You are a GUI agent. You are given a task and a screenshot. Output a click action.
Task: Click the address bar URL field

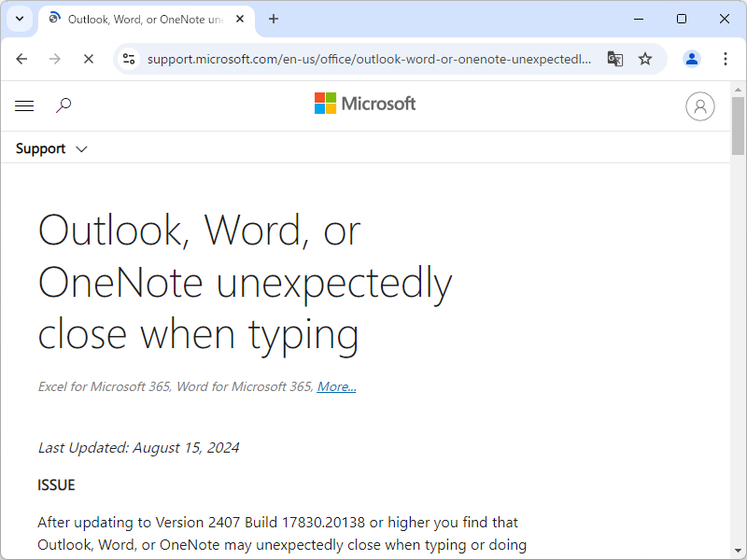pos(369,59)
